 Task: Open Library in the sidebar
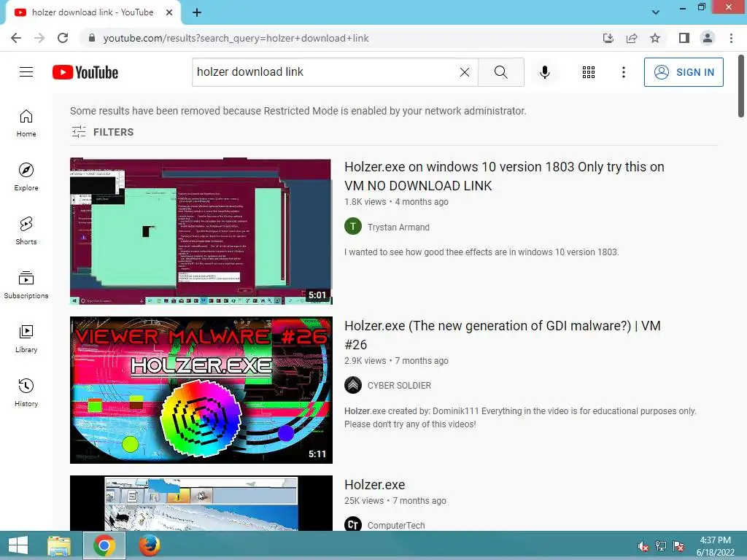pos(26,339)
